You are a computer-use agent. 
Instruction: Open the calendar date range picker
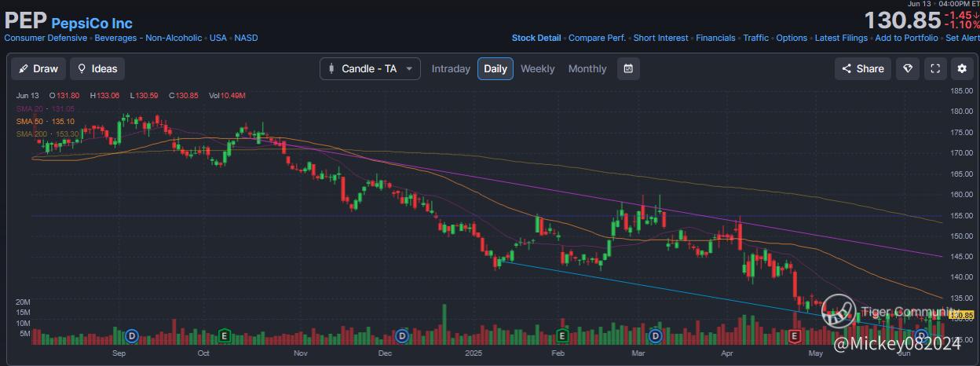point(628,68)
